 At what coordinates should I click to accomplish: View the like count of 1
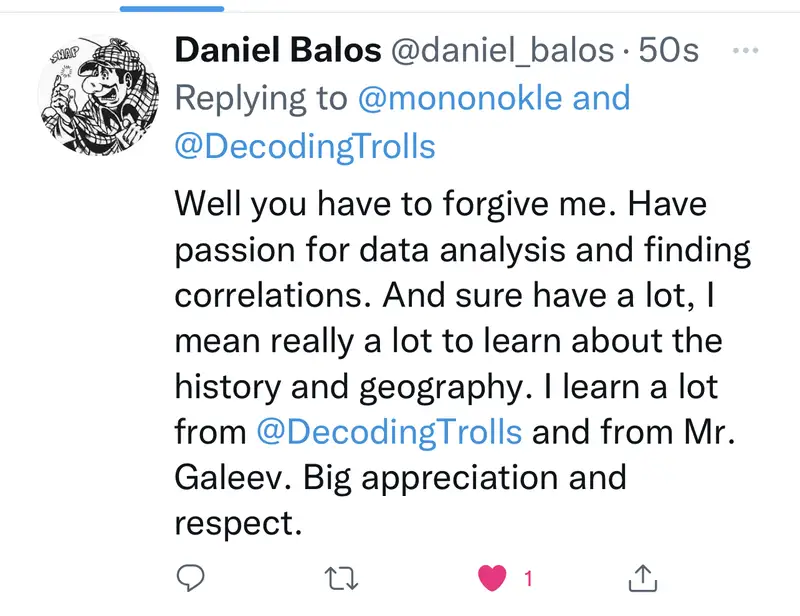point(528,577)
